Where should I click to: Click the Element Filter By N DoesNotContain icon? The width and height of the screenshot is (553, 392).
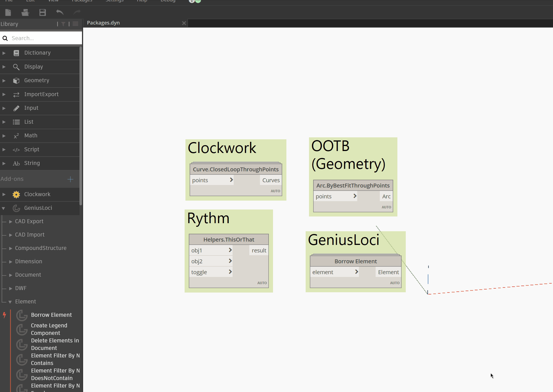21,374
